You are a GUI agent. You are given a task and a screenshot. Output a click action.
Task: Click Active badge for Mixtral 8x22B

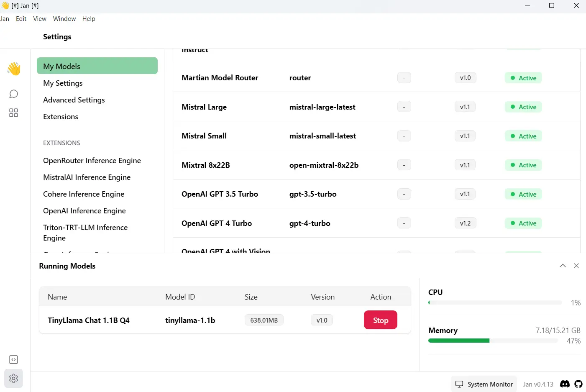tap(523, 165)
